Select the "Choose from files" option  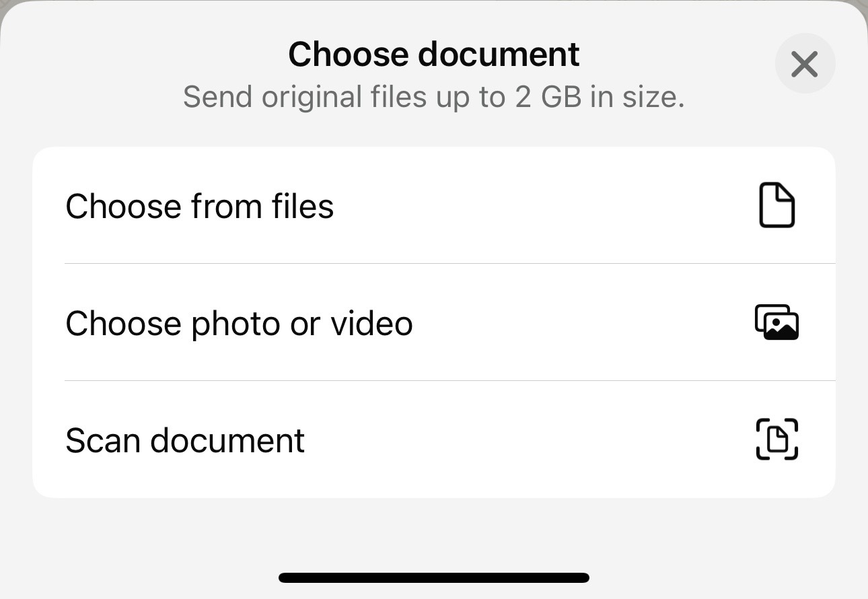tap(199, 206)
